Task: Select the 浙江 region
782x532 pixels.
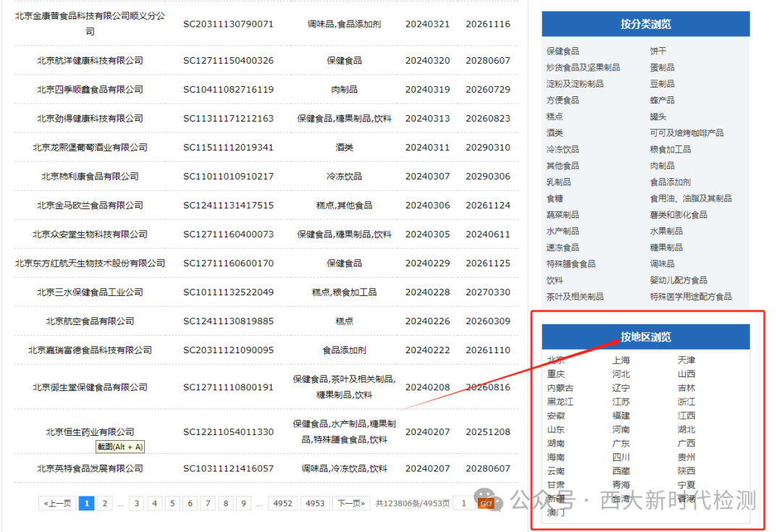Action: coord(686,402)
